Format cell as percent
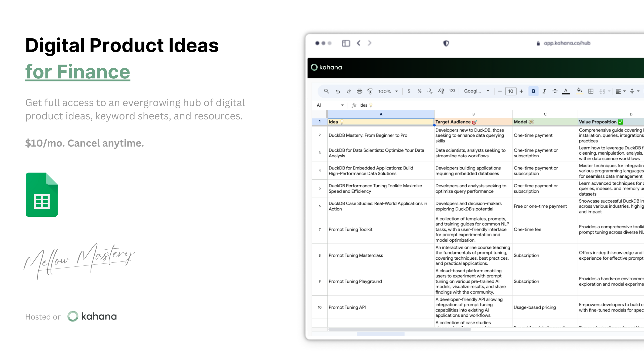 419,91
